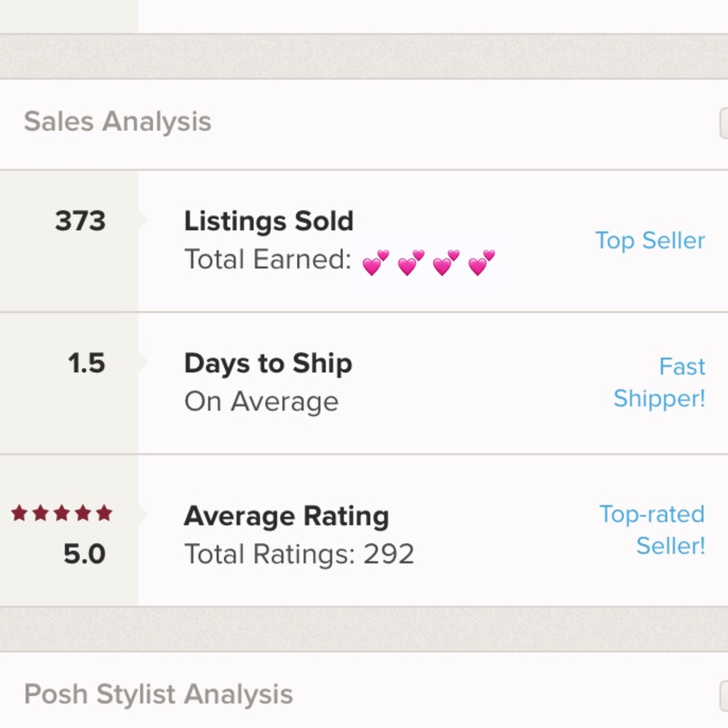Viewport: 728px width, 728px height.
Task: Click the second star in the rating row
Action: (x=41, y=513)
